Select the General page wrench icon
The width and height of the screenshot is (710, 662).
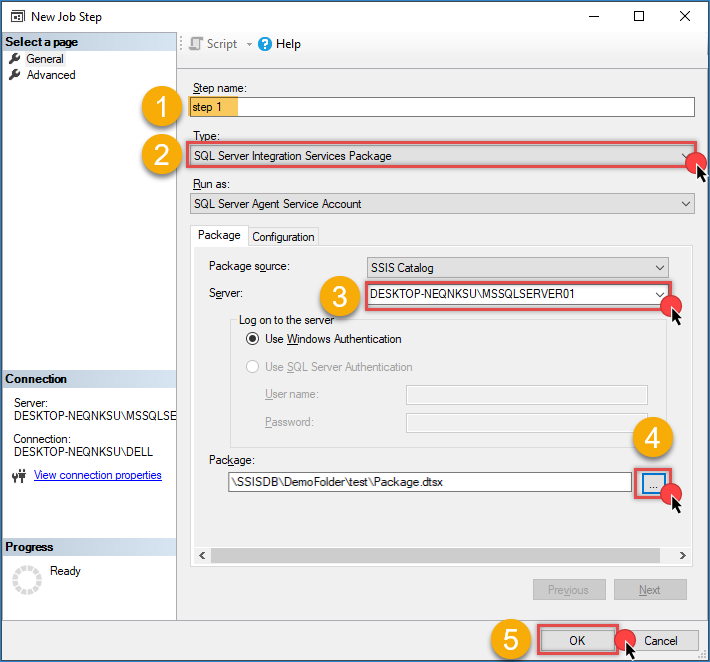click(15, 59)
